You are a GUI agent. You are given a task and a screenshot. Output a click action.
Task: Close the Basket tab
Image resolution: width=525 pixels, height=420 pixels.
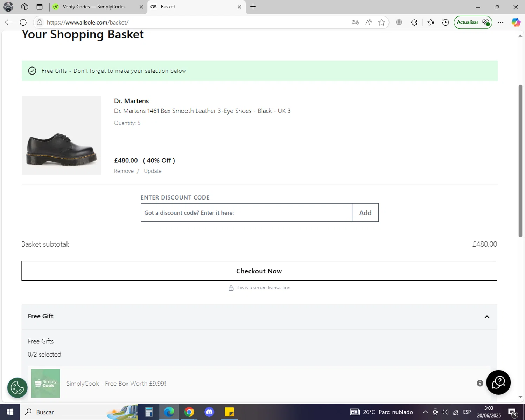tap(239, 7)
